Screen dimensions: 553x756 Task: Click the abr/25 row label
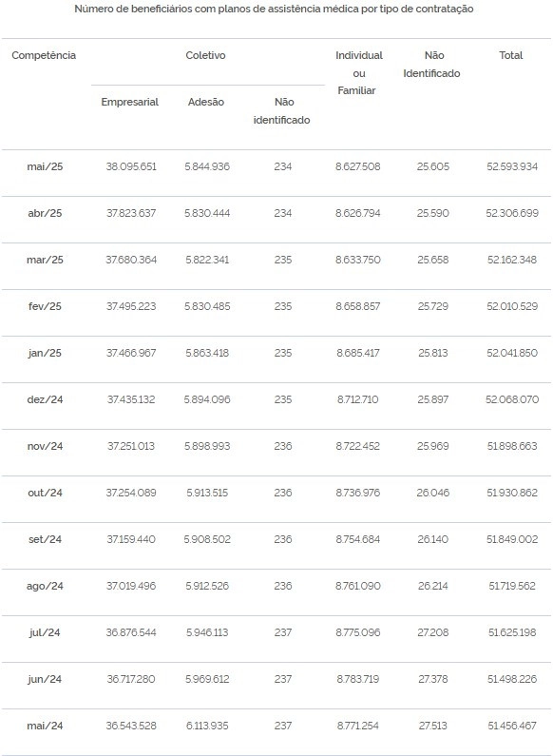point(45,214)
